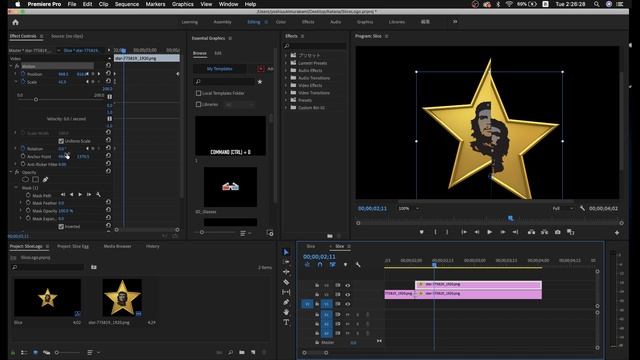Viewport: 640px width, 360px height.
Task: Open playback resolution Full dropdown
Action: coord(562,208)
